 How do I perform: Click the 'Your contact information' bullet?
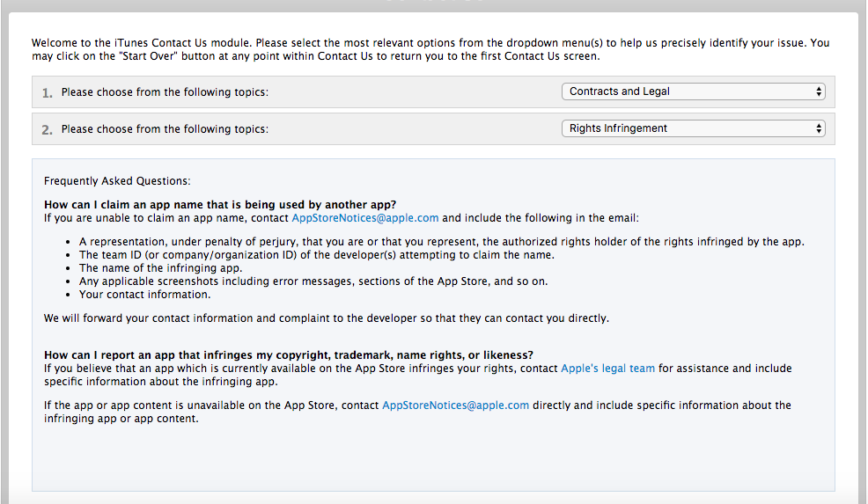(x=144, y=295)
